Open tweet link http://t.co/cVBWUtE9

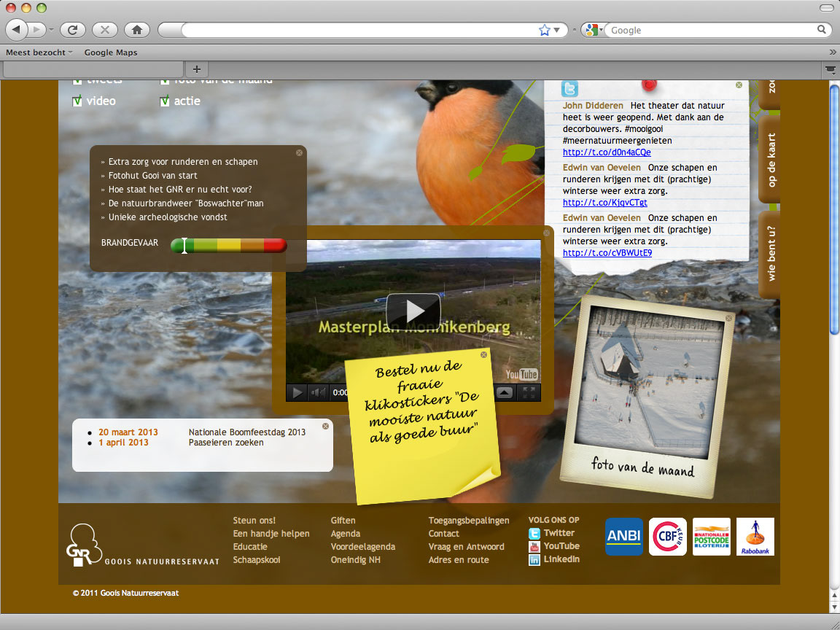607,254
